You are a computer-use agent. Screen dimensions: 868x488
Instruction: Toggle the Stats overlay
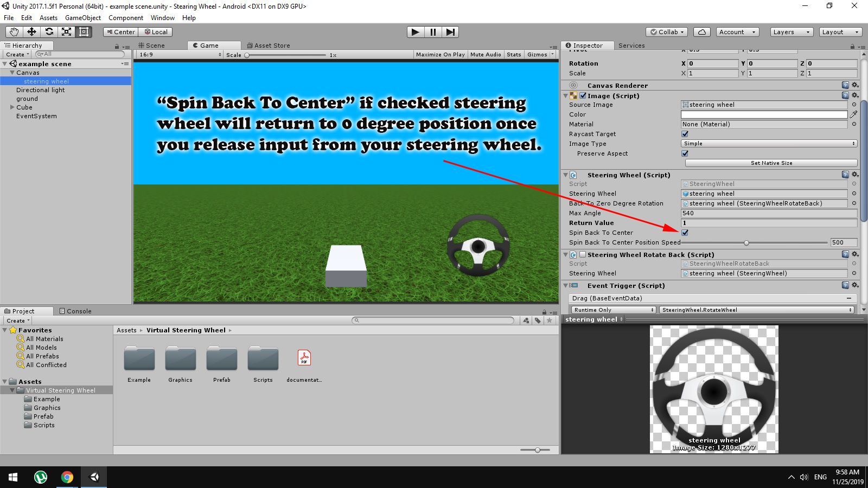coord(514,54)
